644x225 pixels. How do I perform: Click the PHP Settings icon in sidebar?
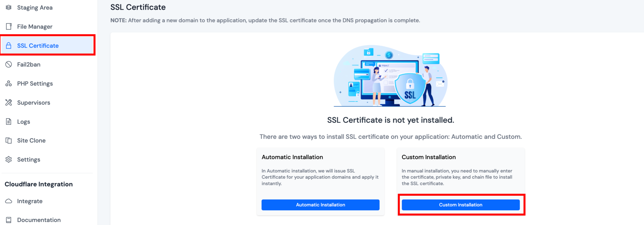[x=8, y=84]
